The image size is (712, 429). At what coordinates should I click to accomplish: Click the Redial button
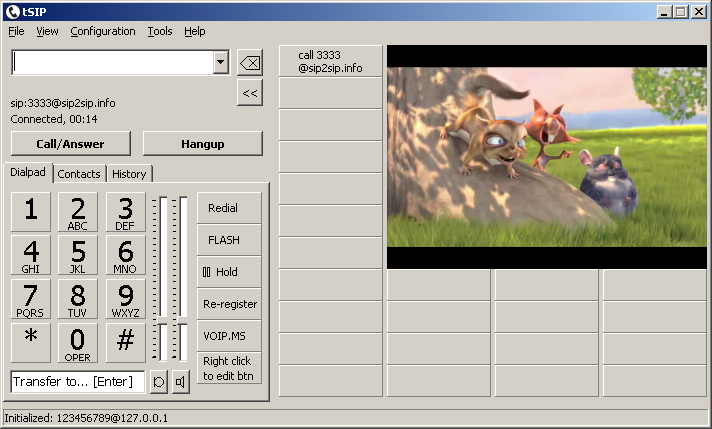pos(229,208)
